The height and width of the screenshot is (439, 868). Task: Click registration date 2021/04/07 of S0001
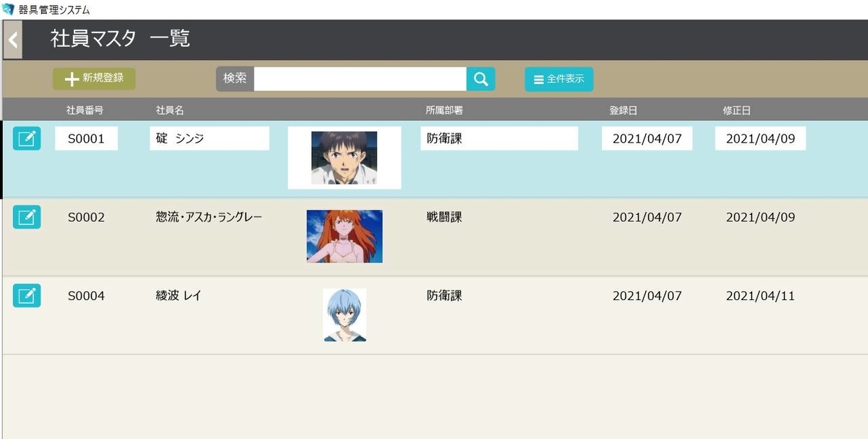pyautogui.click(x=647, y=139)
